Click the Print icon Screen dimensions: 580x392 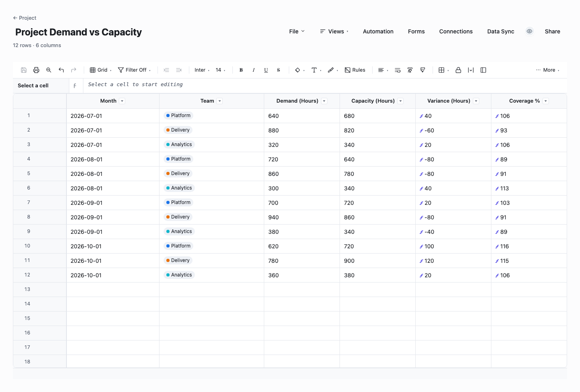click(x=36, y=70)
